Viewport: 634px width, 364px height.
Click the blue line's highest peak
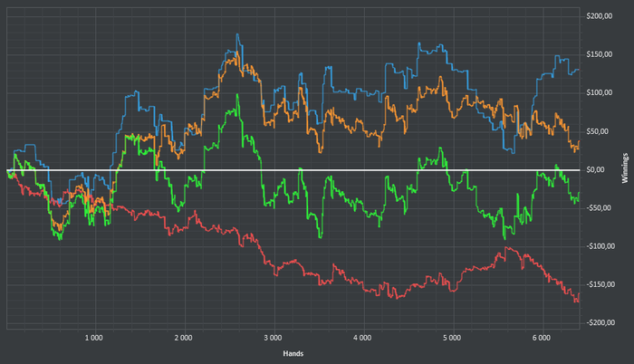pos(237,34)
